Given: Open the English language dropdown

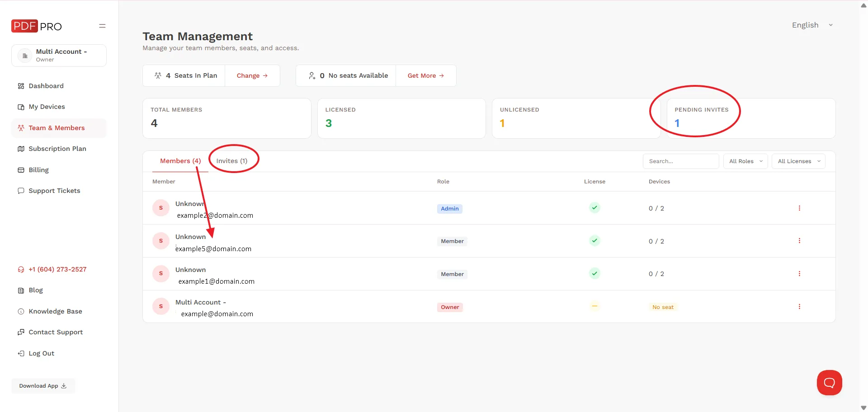Looking at the screenshot, I should point(812,25).
